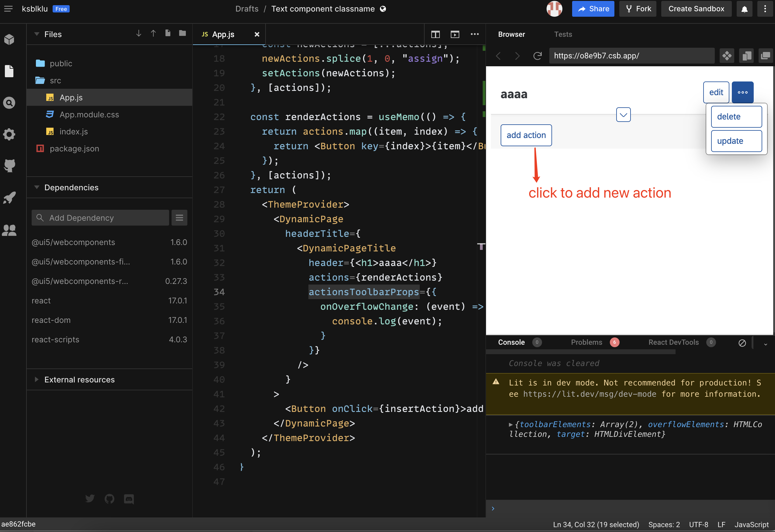
Task: Expand the External resources section
Action: 37,380
